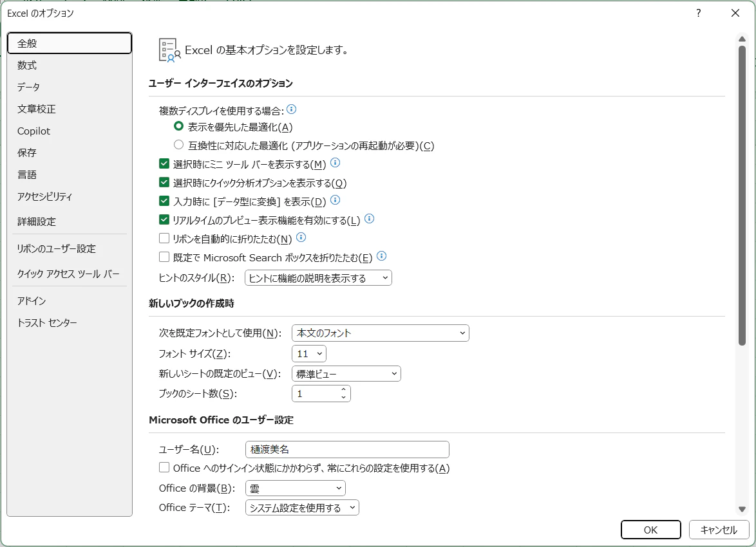
Task: Select 互換性に対応した最適化 radio button
Action: (178, 145)
